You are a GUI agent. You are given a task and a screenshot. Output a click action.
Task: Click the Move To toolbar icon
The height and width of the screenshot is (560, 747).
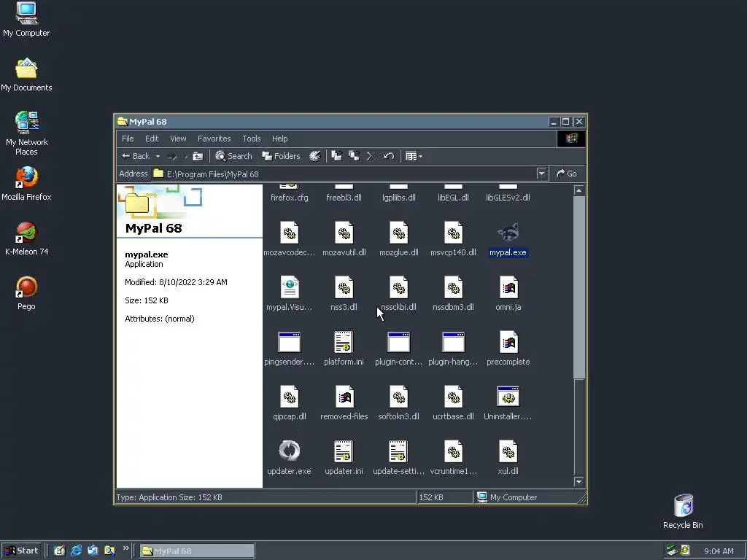[x=337, y=156]
